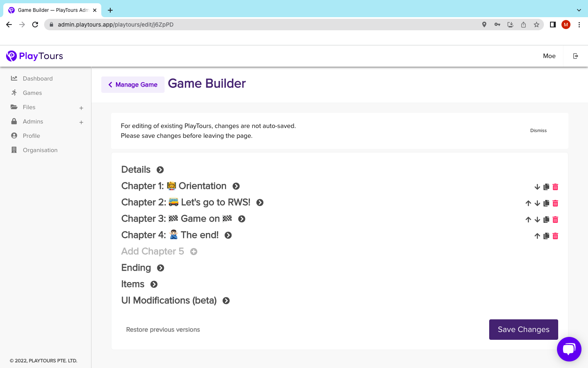The width and height of the screenshot is (588, 368).
Task: Delete Chapter 4 using its trash icon
Action: pyautogui.click(x=555, y=236)
